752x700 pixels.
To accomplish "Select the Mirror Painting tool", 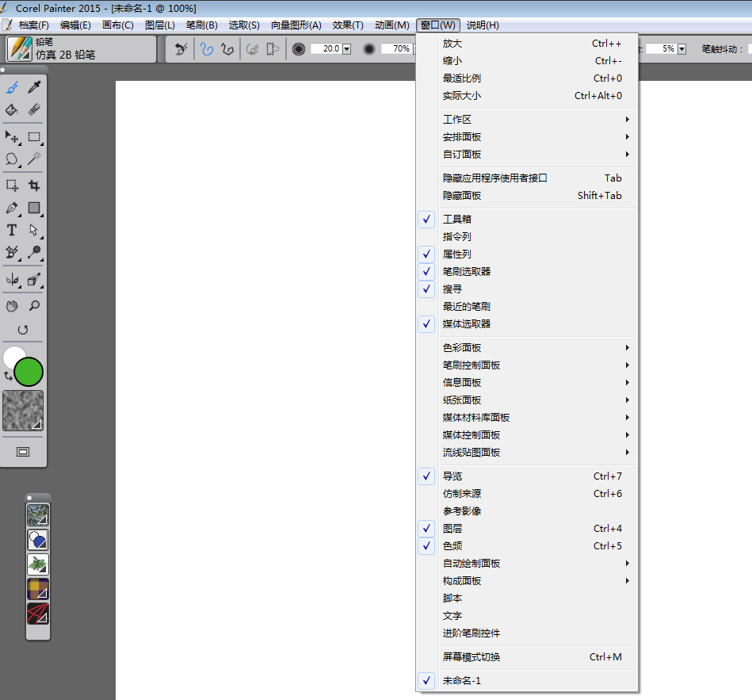I will 13,280.
